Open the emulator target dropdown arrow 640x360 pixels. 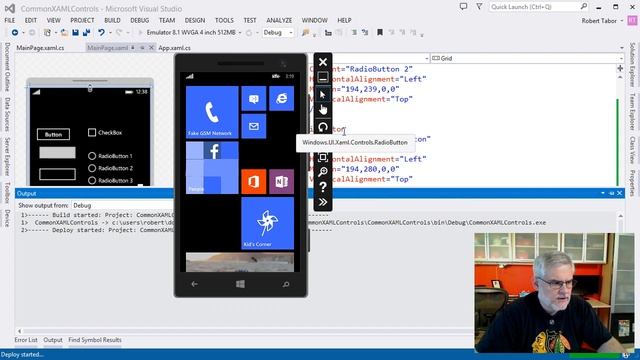pyautogui.click(x=240, y=32)
